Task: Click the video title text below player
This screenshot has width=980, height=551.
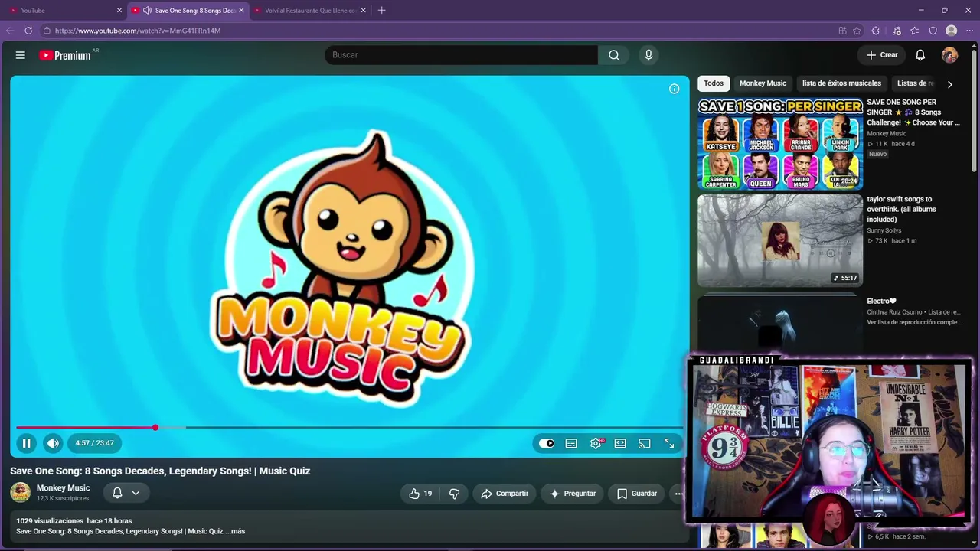Action: tap(160, 471)
